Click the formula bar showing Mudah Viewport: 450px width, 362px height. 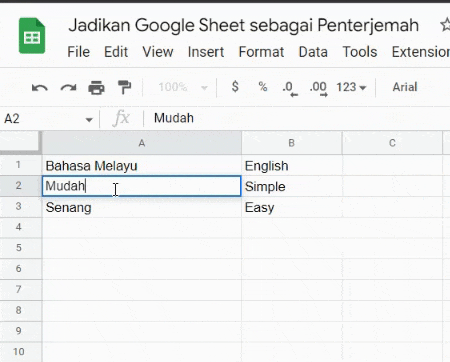(297, 118)
